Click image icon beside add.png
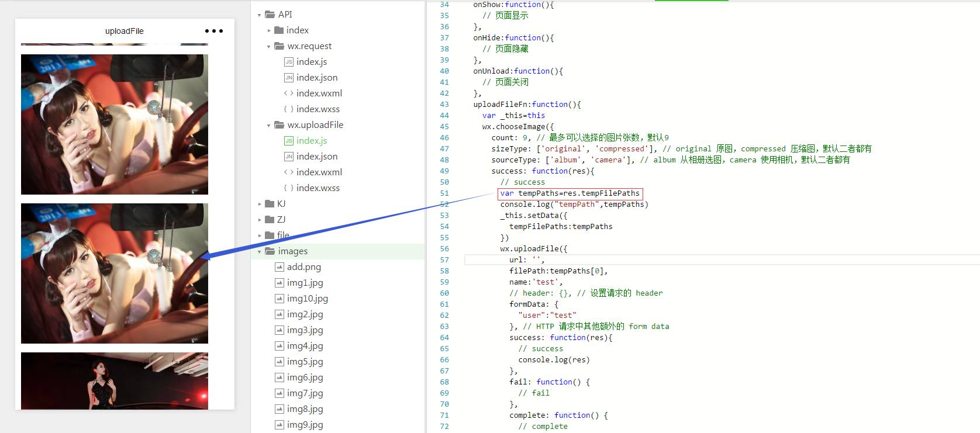The height and width of the screenshot is (433, 980). pos(279,266)
